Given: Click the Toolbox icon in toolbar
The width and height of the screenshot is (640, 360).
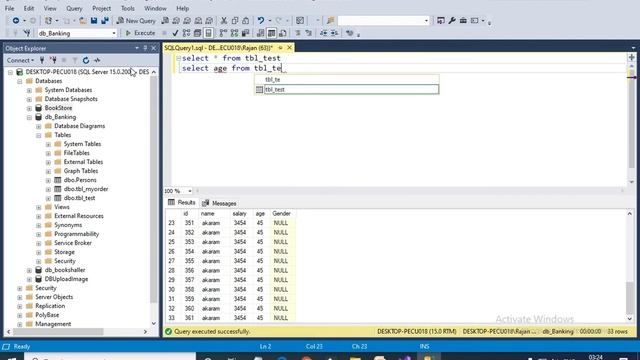Looking at the screenshot, I should tap(463, 20).
